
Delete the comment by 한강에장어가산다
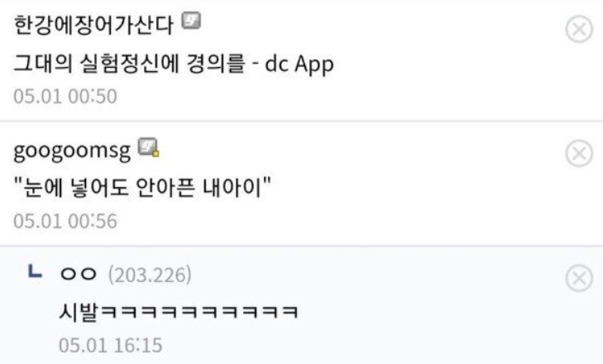tap(579, 29)
